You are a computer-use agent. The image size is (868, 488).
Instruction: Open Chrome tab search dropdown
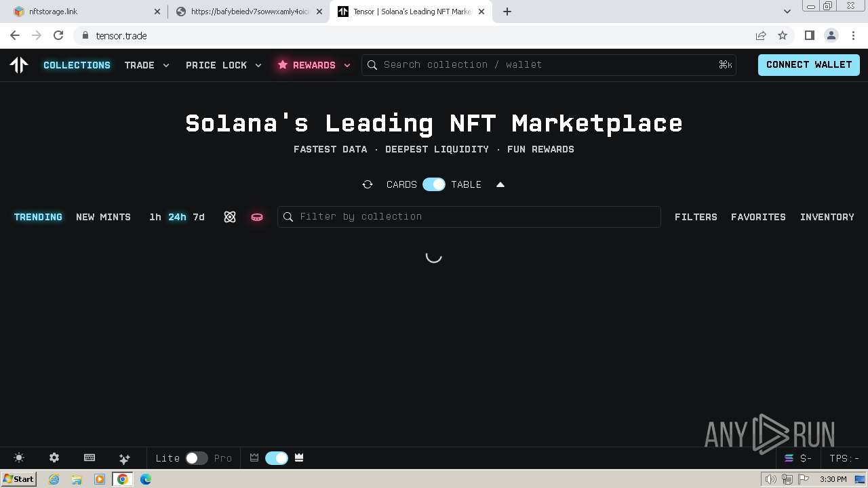click(787, 12)
